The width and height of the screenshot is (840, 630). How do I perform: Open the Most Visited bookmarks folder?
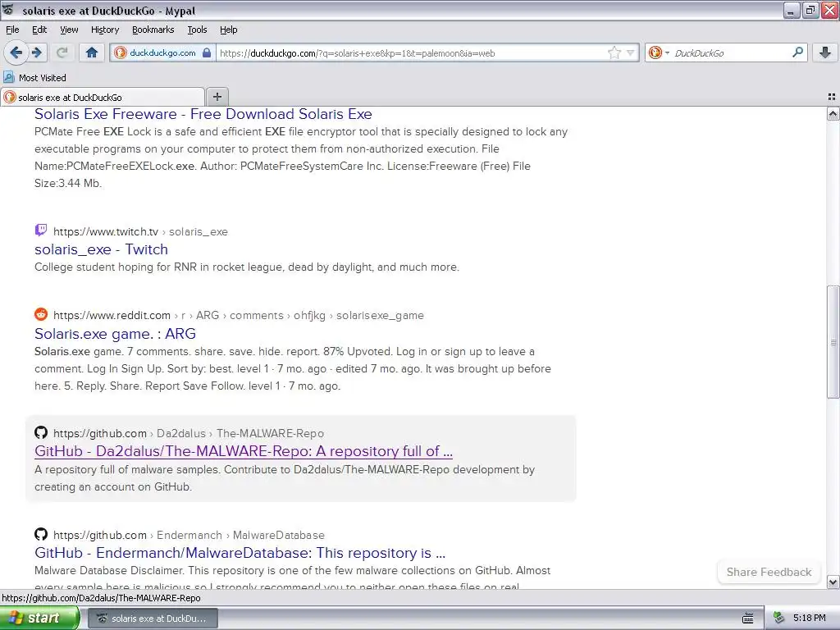[34, 78]
